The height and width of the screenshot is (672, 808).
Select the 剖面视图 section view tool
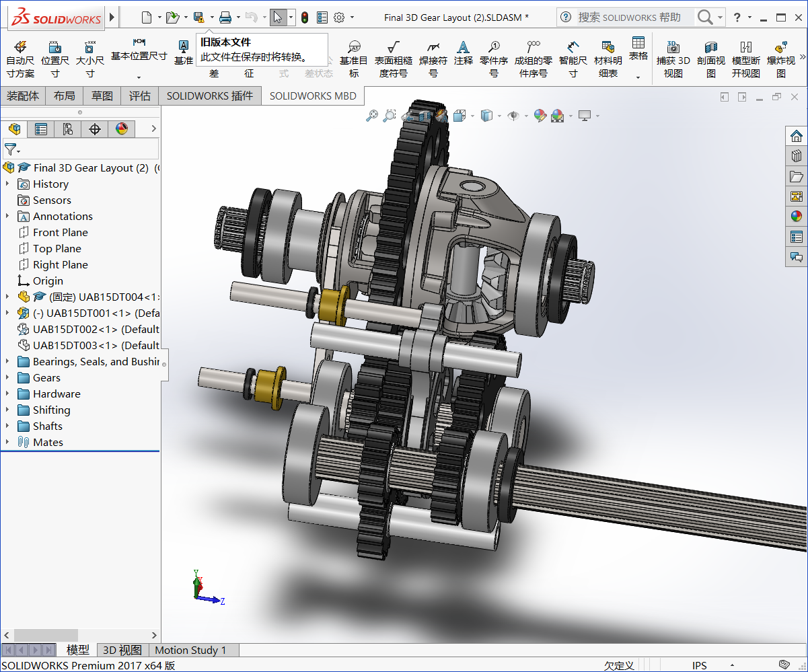pos(711,59)
